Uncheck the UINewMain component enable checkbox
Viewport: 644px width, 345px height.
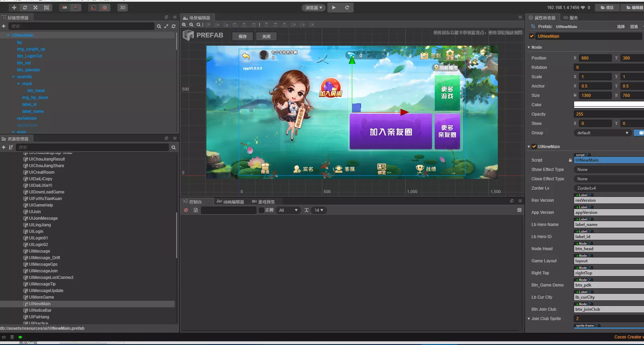pyautogui.click(x=534, y=146)
